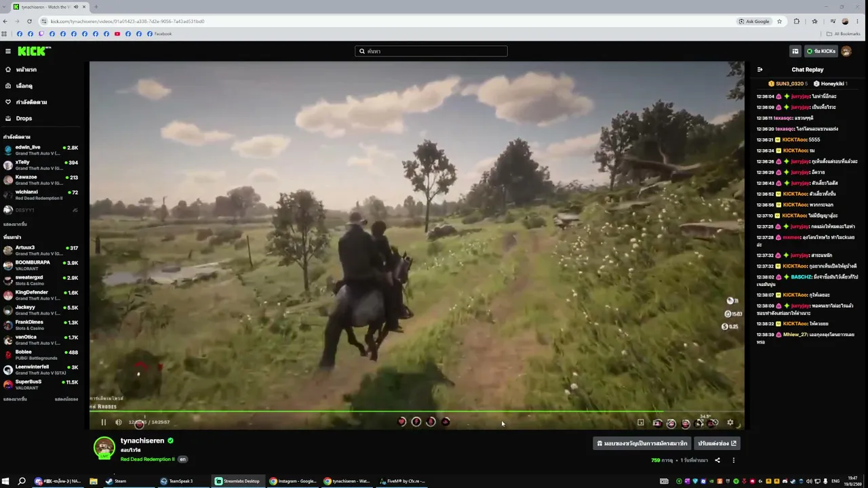Screen dimensions: 868x488
Task: Switch to FiveM window in taskbar
Action: tap(403, 481)
